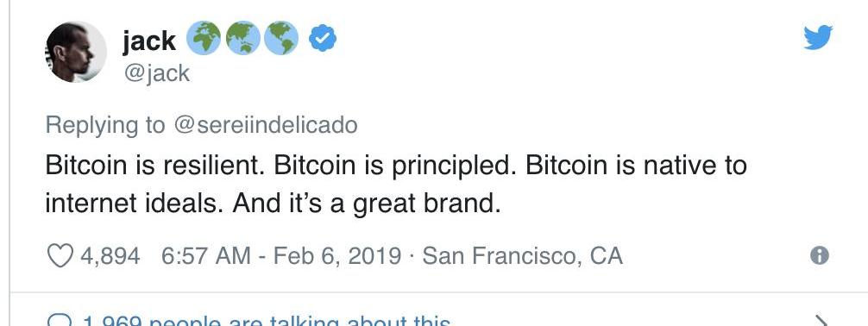868x326 pixels.
Task: Click tweet text "And it's a great brand"
Action: pos(367,204)
